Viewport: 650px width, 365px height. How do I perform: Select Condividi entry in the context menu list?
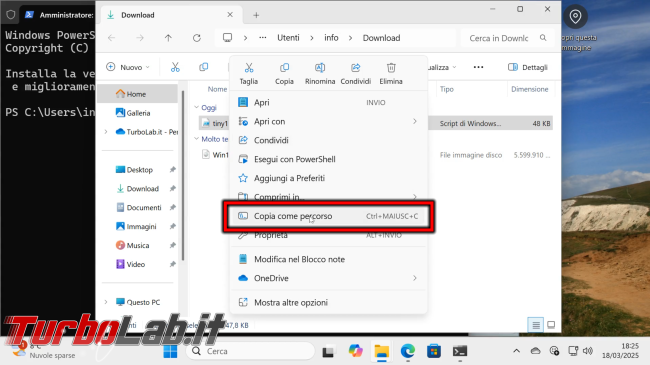(328, 140)
